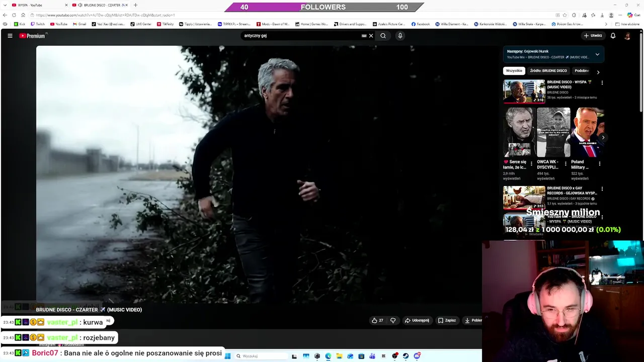644x362 pixels.
Task: Open options for Serce się łamie short
Action: (531, 164)
